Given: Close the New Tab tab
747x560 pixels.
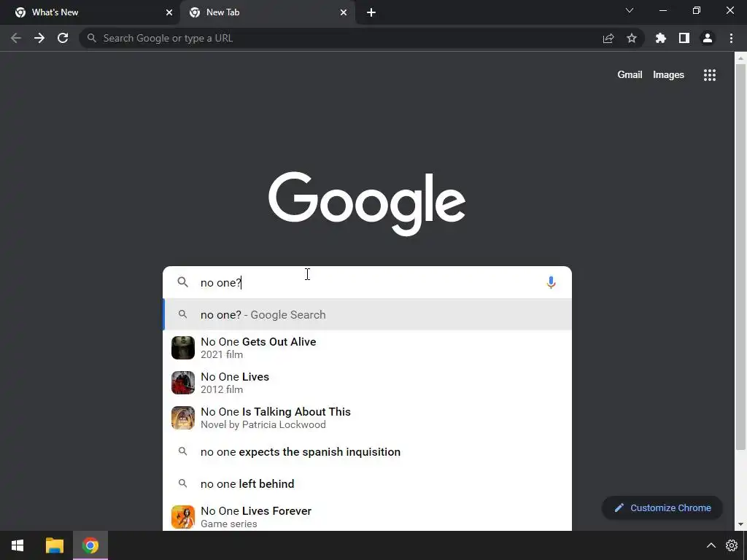Looking at the screenshot, I should [x=344, y=12].
